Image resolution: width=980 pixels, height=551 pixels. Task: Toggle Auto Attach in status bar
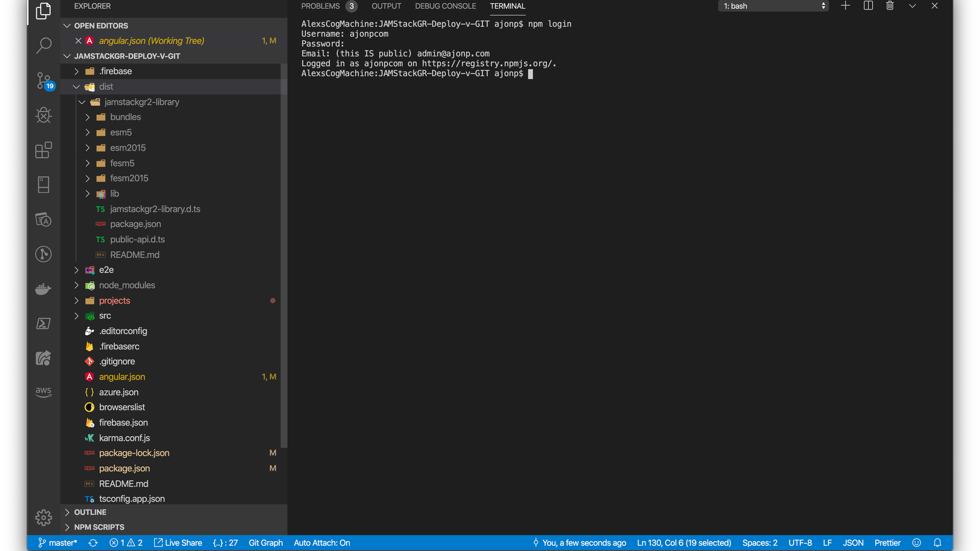tap(322, 543)
